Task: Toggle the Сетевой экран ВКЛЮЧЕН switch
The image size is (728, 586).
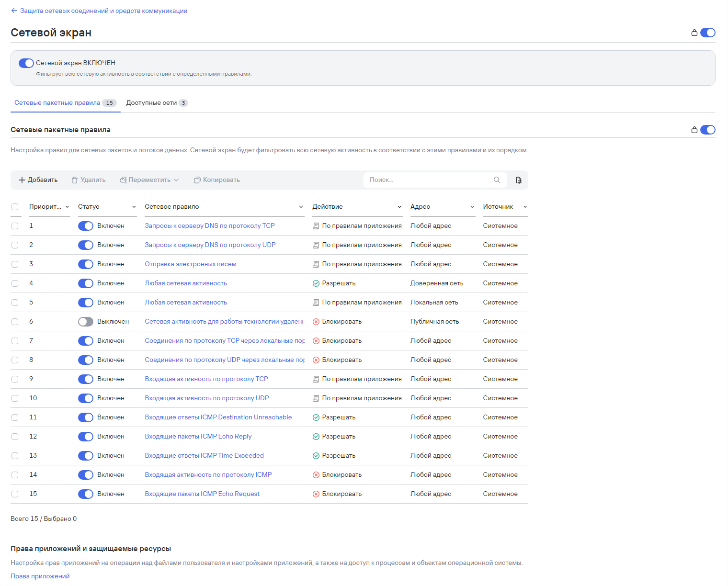Action: click(x=26, y=63)
